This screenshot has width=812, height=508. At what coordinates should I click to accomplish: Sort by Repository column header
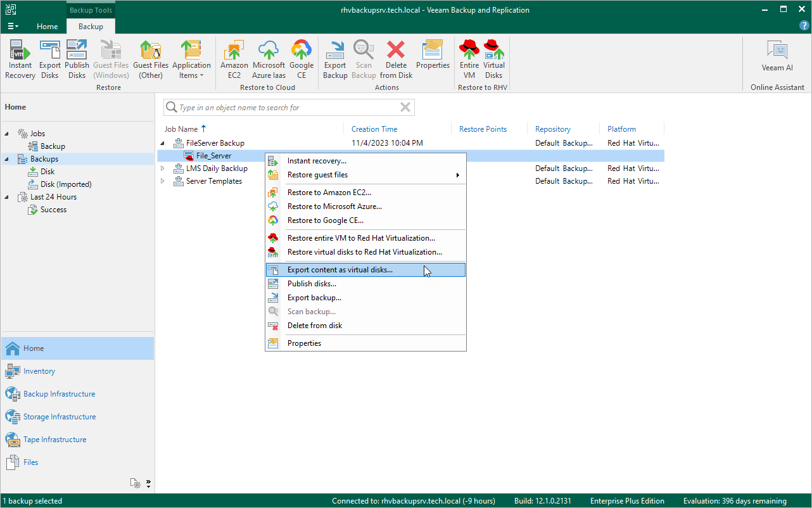tap(553, 129)
